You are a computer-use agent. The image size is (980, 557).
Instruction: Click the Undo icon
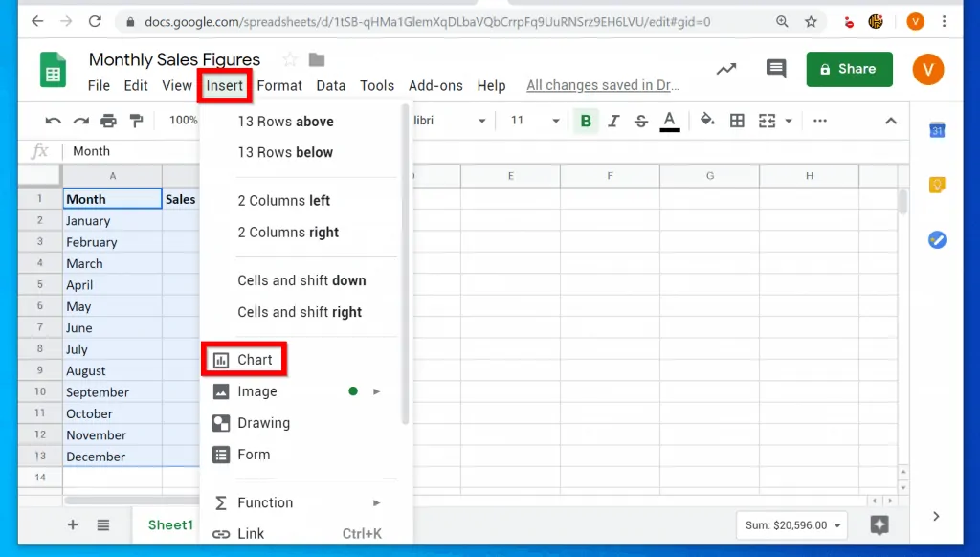click(x=54, y=121)
